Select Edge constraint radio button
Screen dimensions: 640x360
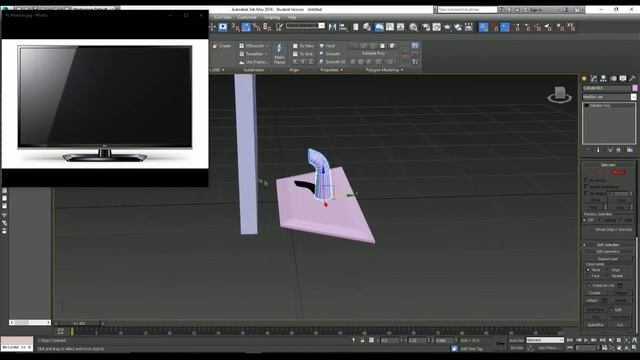[x=608, y=270]
